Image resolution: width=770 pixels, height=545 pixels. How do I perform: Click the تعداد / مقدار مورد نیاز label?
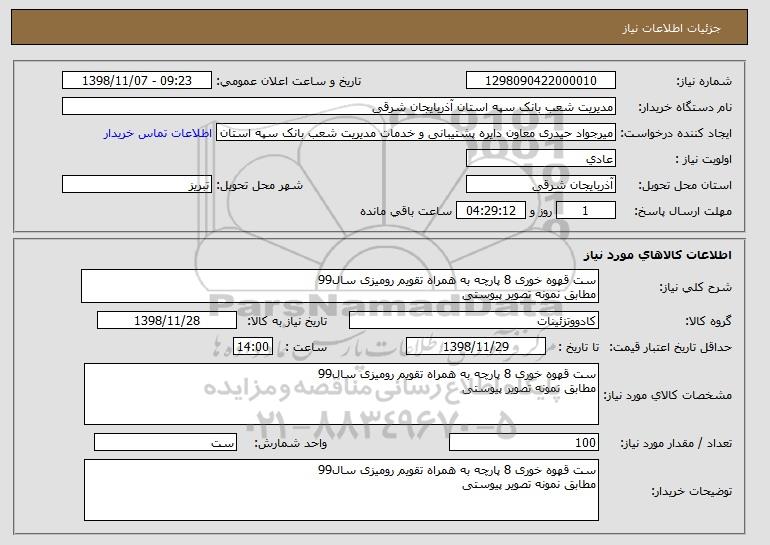676,444
